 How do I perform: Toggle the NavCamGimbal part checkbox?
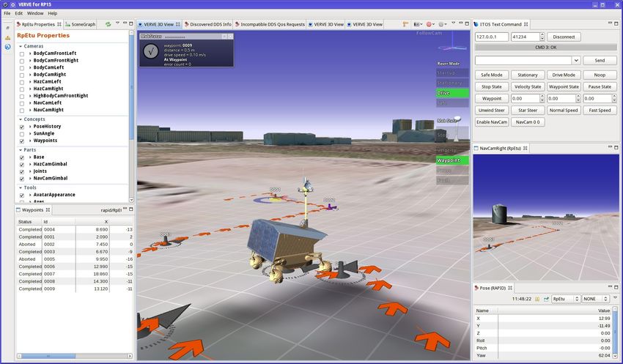click(x=22, y=179)
